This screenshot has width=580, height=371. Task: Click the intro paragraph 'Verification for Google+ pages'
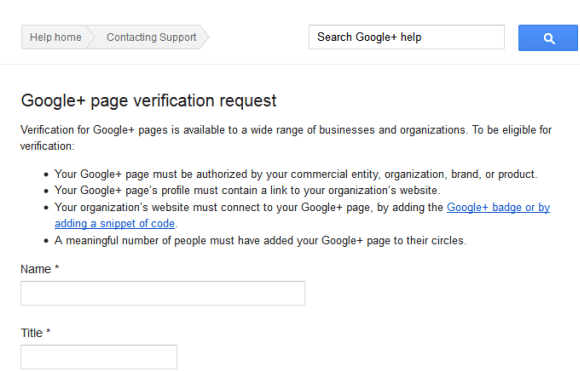(286, 138)
